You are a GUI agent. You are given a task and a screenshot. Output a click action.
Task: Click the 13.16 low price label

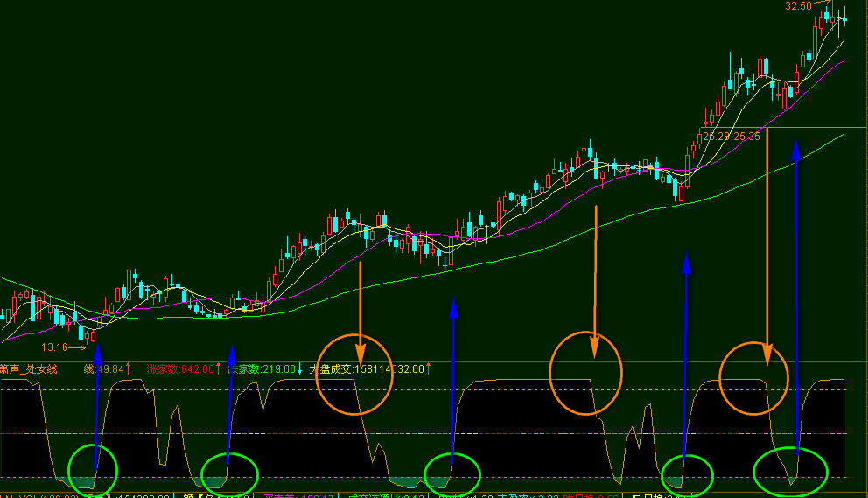pyautogui.click(x=54, y=347)
